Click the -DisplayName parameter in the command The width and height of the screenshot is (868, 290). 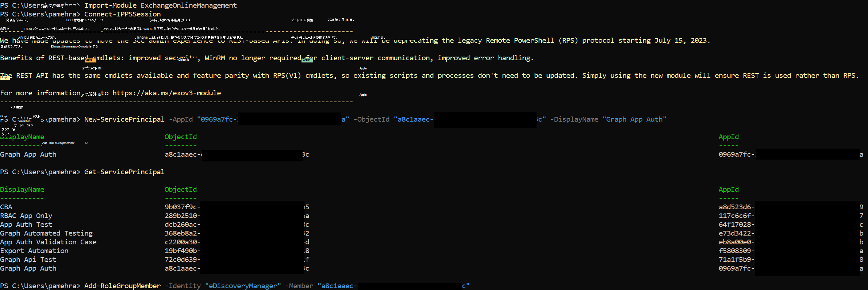click(x=574, y=119)
